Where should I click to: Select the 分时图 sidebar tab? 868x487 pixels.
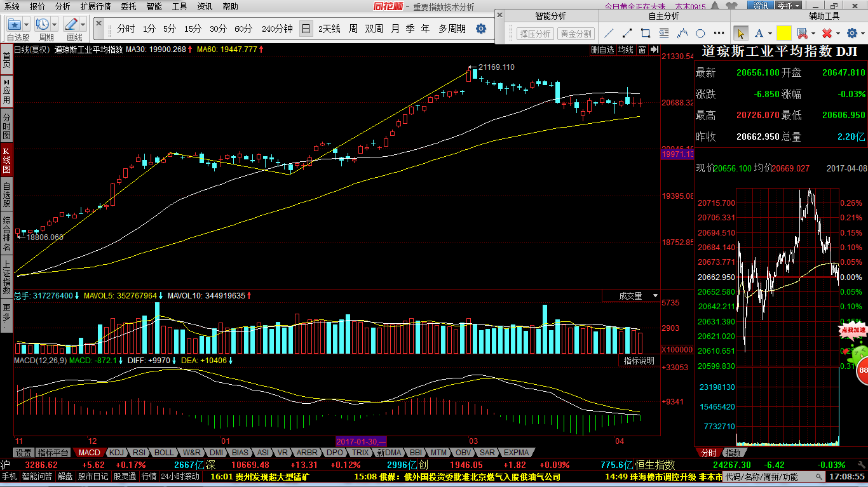pos(6,126)
